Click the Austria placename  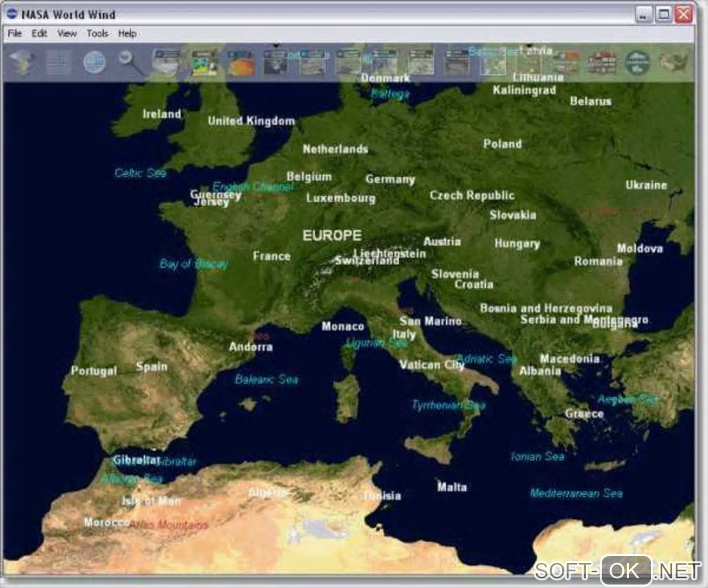[x=442, y=242]
